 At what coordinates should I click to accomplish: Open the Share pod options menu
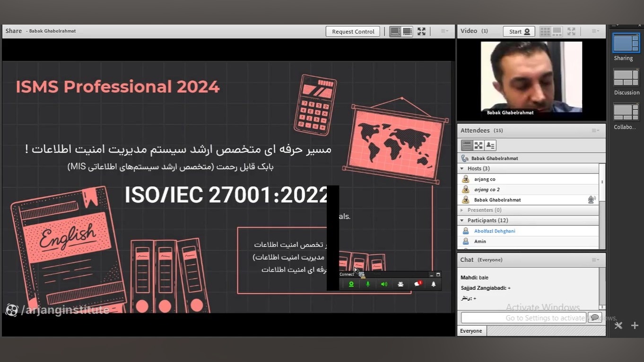click(x=444, y=31)
